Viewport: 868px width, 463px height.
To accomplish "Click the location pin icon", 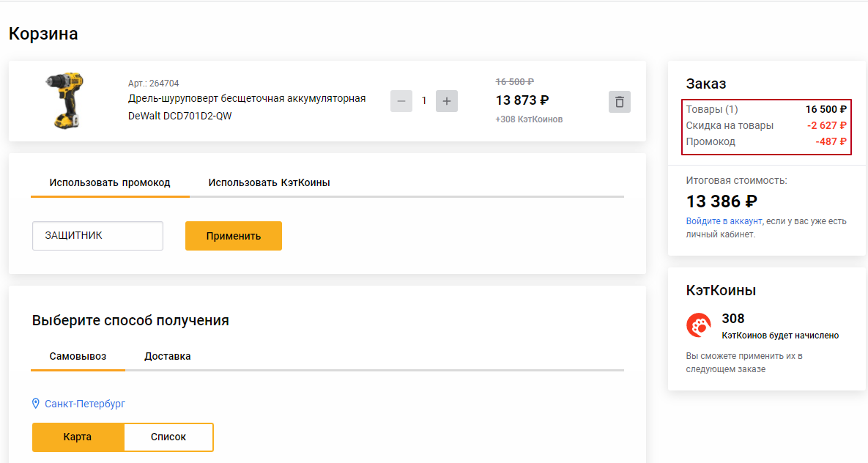I will click(x=36, y=404).
